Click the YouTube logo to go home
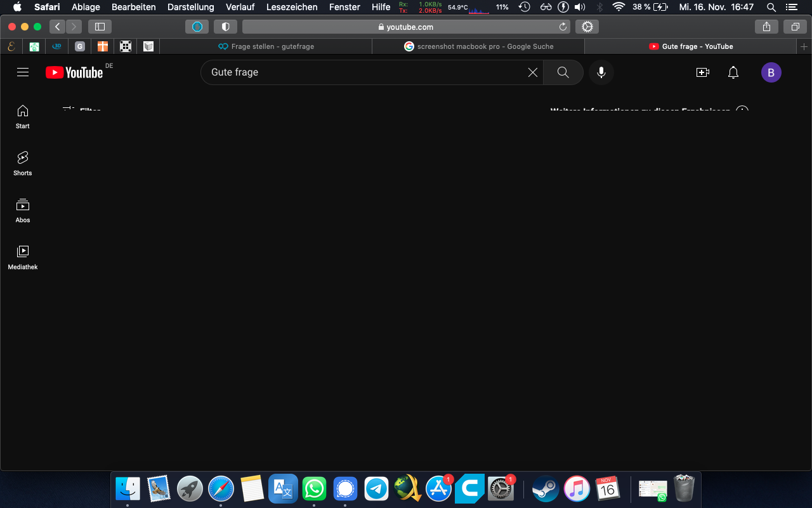Viewport: 812px width, 508px height. pyautogui.click(x=74, y=72)
